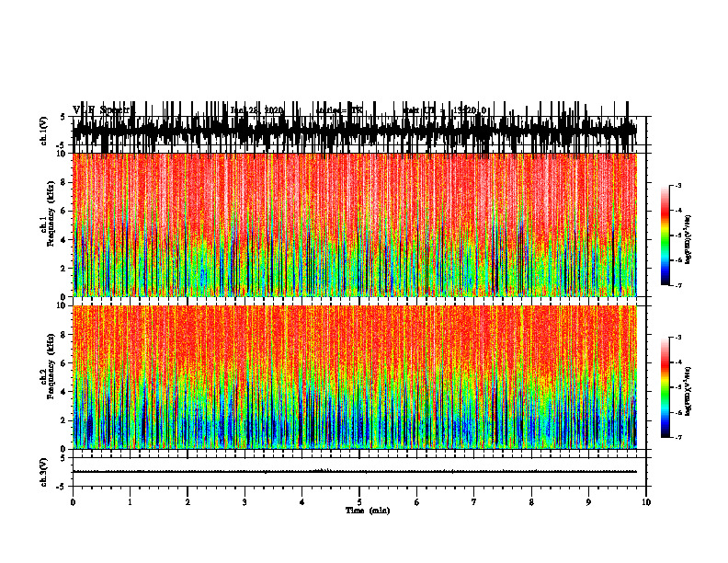Click time axis tick label '7'
The width and height of the screenshot is (728, 563).
(473, 502)
